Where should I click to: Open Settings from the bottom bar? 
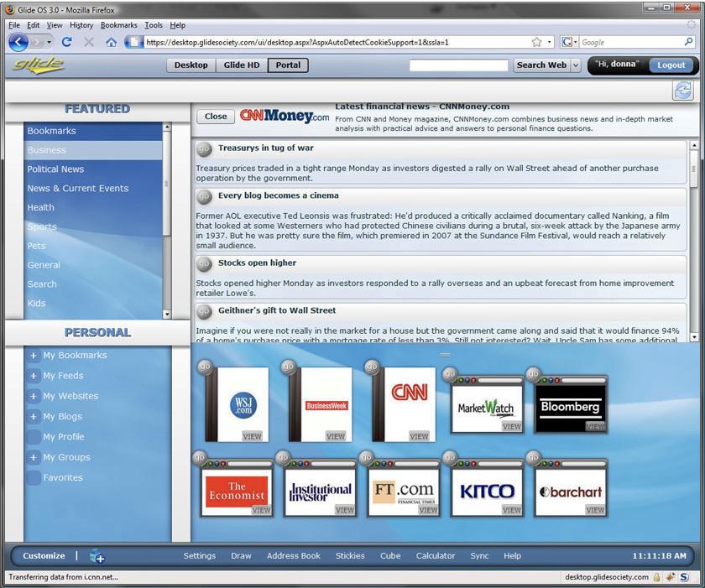[x=200, y=555]
